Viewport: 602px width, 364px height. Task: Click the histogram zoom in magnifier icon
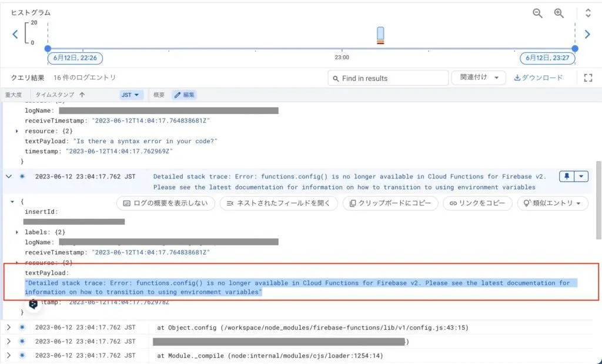(x=558, y=14)
